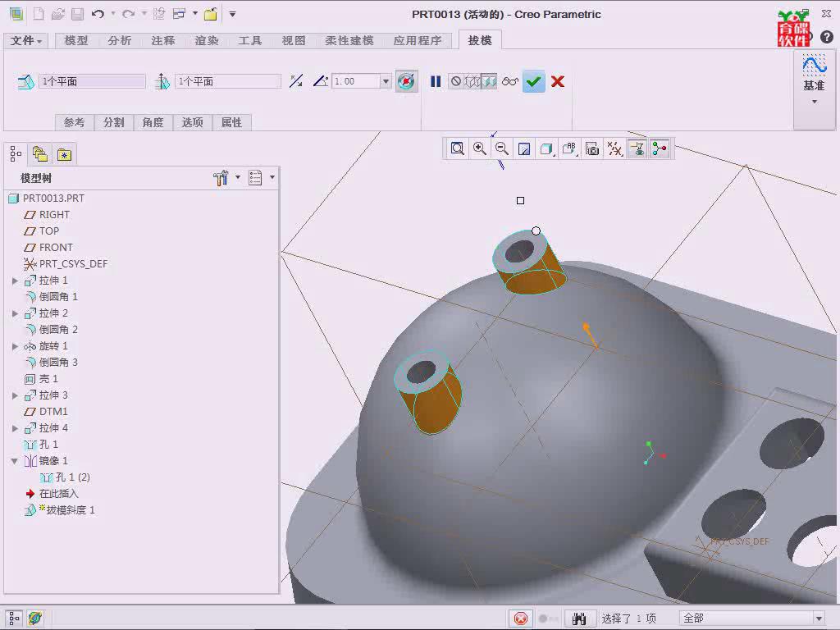This screenshot has height=630, width=840.
Task: Show the model tree navigator tab
Action: point(16,155)
